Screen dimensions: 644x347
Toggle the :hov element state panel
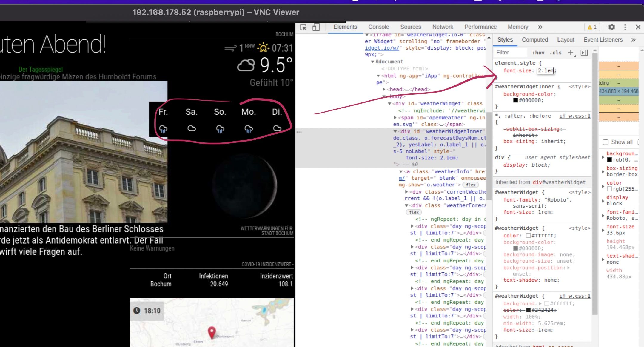tap(538, 53)
